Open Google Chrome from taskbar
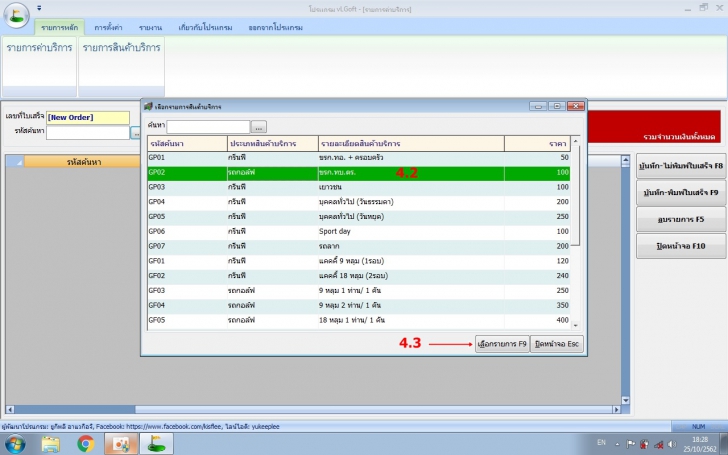 (x=86, y=444)
